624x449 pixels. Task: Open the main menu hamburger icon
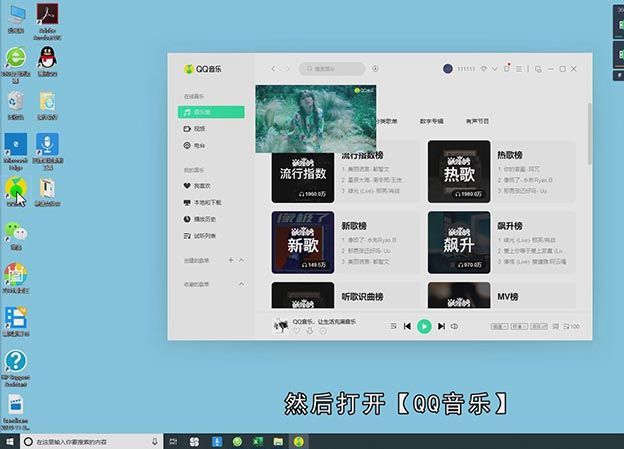pos(519,69)
